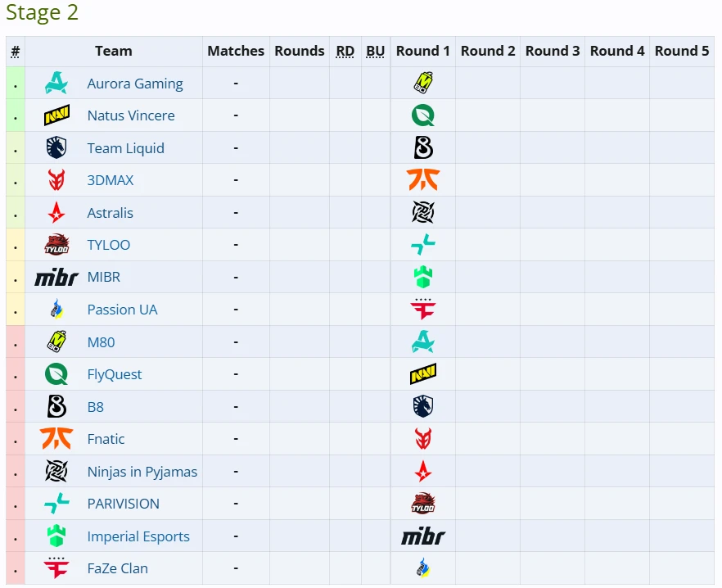722x588 pixels.
Task: Click the Team Liquid horse logo in Team column
Action: tap(56, 148)
